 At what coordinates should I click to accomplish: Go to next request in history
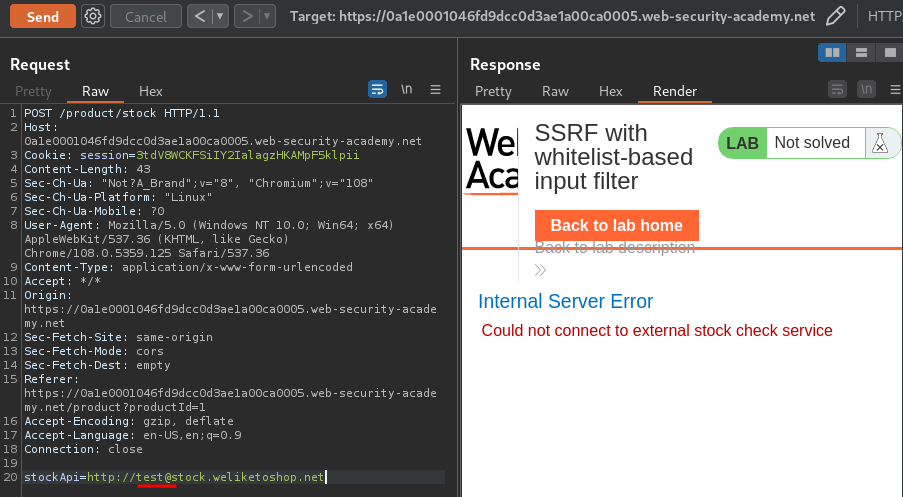tap(247, 16)
